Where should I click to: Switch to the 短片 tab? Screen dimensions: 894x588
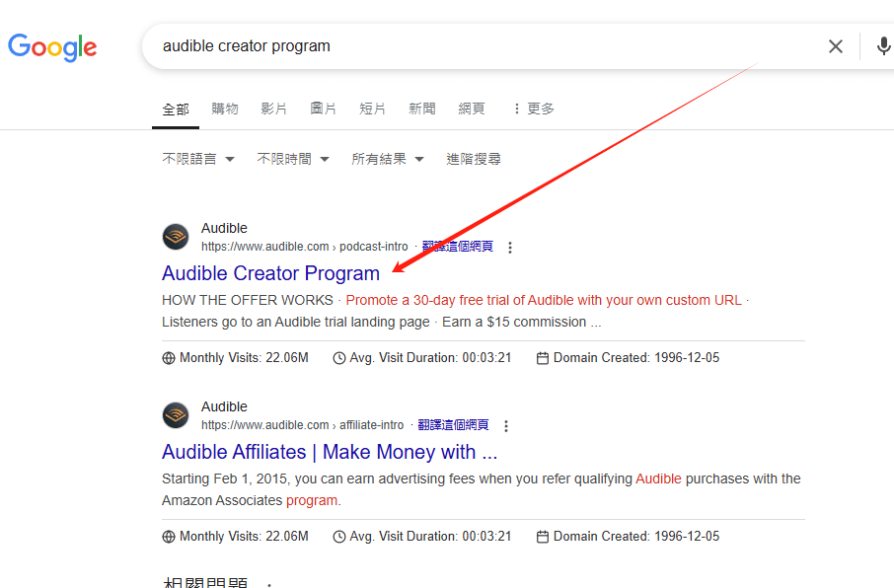[372, 109]
